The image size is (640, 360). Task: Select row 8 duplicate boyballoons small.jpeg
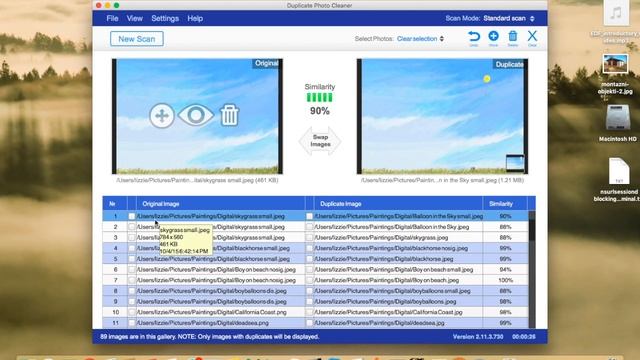[392, 291]
